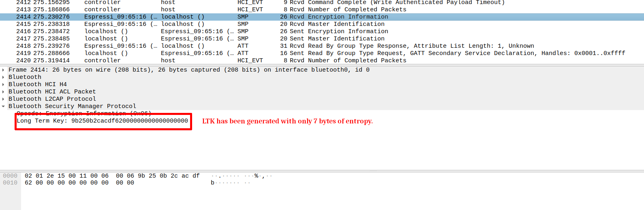The height and width of the screenshot is (210, 644).
Task: Expand the Bluetooth HCI H4 section
Action: (4, 85)
